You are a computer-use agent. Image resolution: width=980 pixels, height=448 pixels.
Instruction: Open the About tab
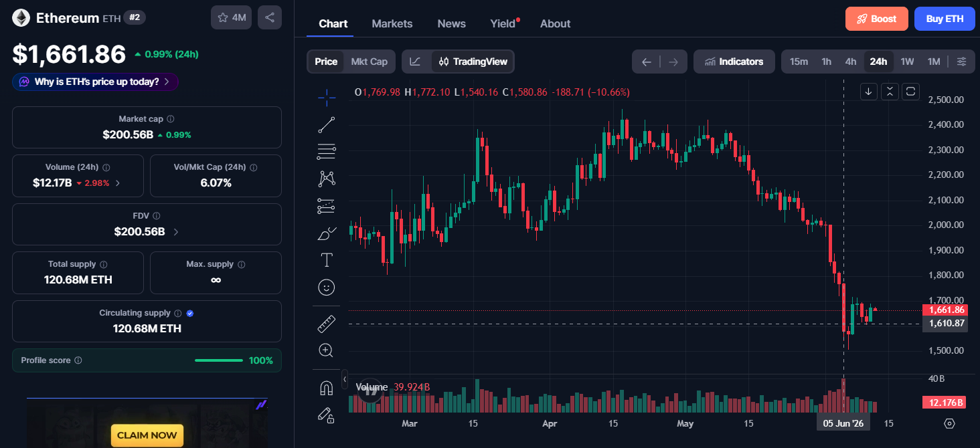tap(555, 23)
